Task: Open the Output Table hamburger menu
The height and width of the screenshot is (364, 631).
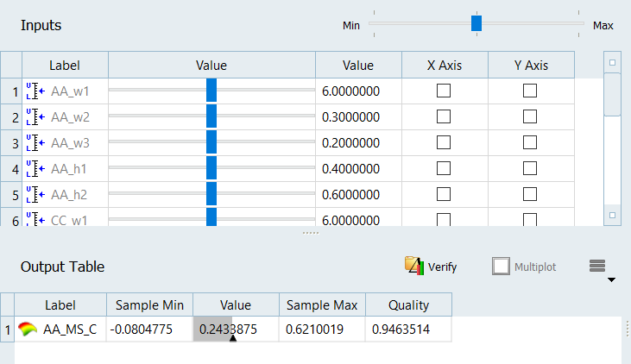Action: tap(597, 266)
